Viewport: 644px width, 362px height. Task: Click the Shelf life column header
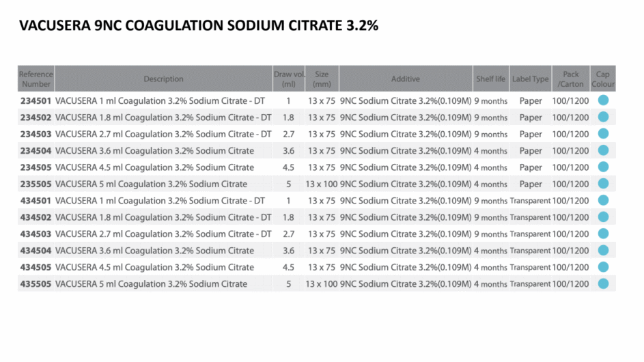491,79
